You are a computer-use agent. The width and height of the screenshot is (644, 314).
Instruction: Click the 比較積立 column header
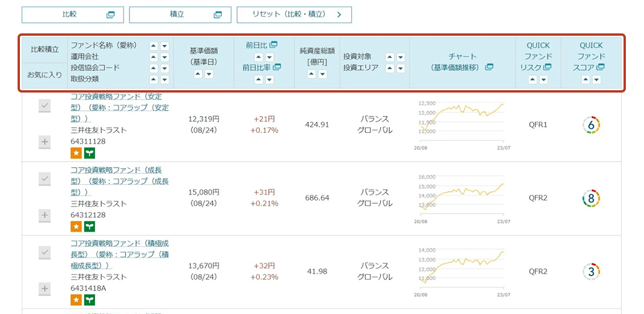tap(44, 50)
